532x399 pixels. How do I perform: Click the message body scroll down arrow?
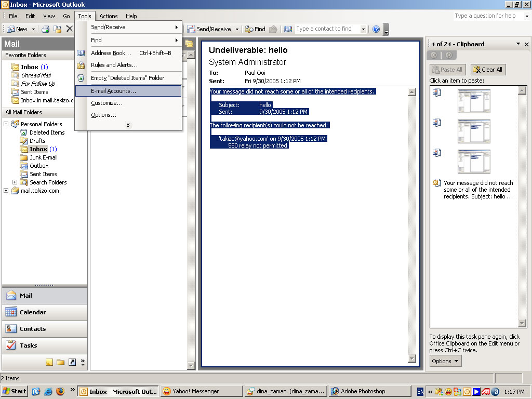(x=412, y=358)
